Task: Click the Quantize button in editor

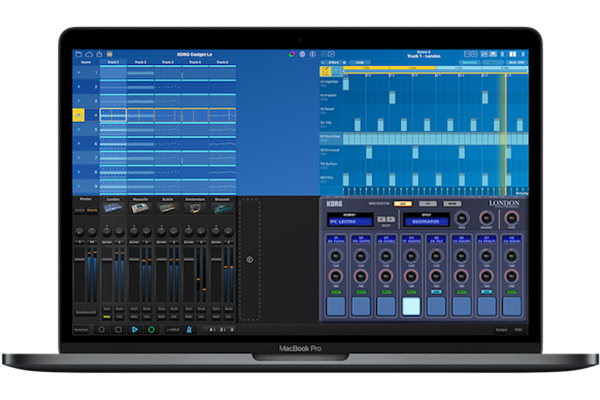Action: coord(470,62)
